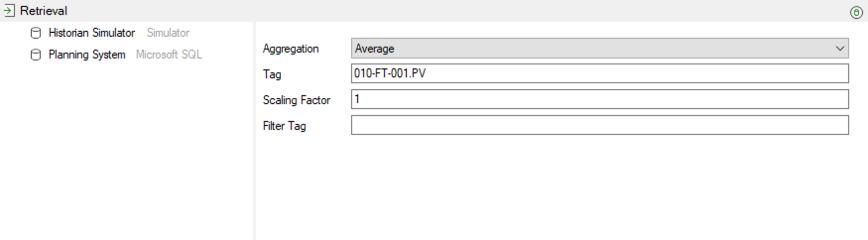Viewport: 868px width, 240px height.
Task: Focus the empty Filter Tag field
Action: (600, 125)
